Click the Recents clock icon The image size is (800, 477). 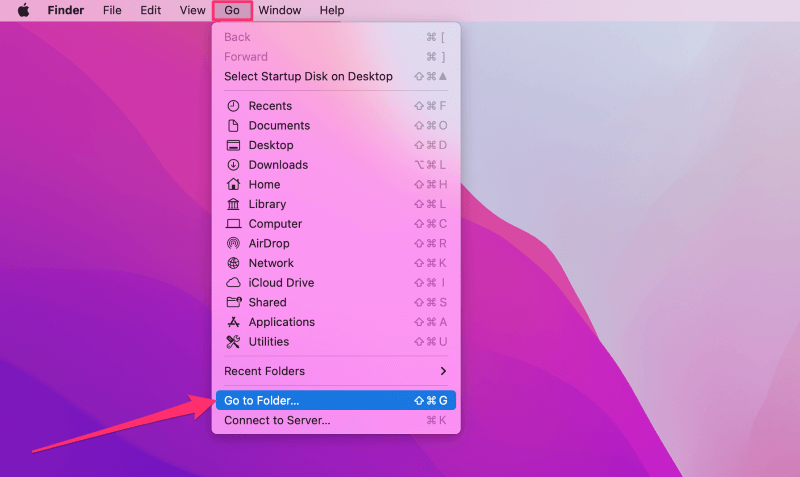click(x=233, y=106)
